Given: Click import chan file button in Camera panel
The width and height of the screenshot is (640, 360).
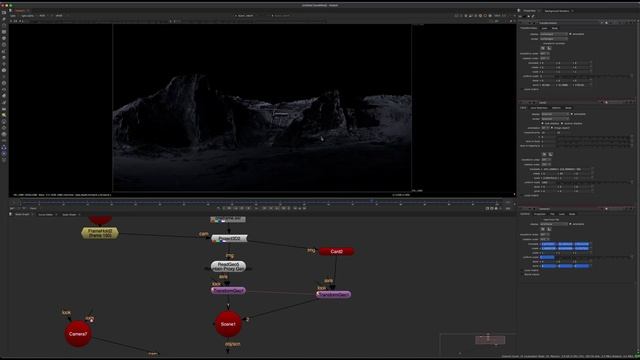Looking at the screenshot, I should (543, 229).
